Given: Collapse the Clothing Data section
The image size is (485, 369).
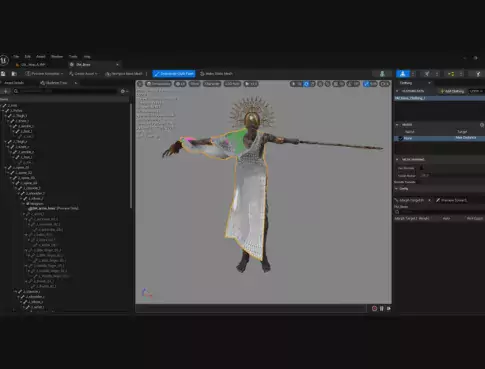Looking at the screenshot, I should (397, 91).
